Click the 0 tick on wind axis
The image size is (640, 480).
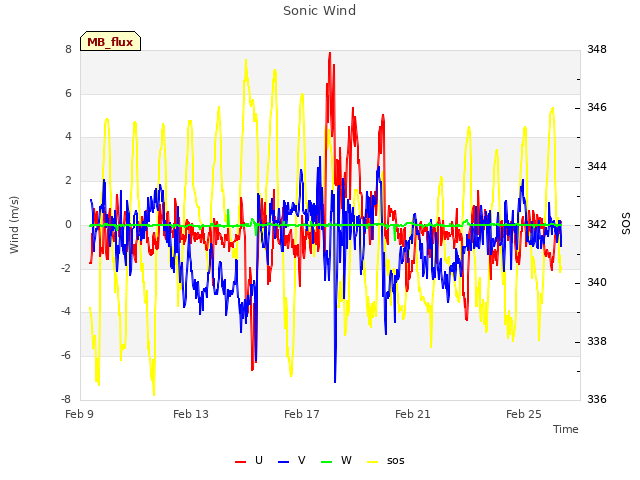[68, 224]
